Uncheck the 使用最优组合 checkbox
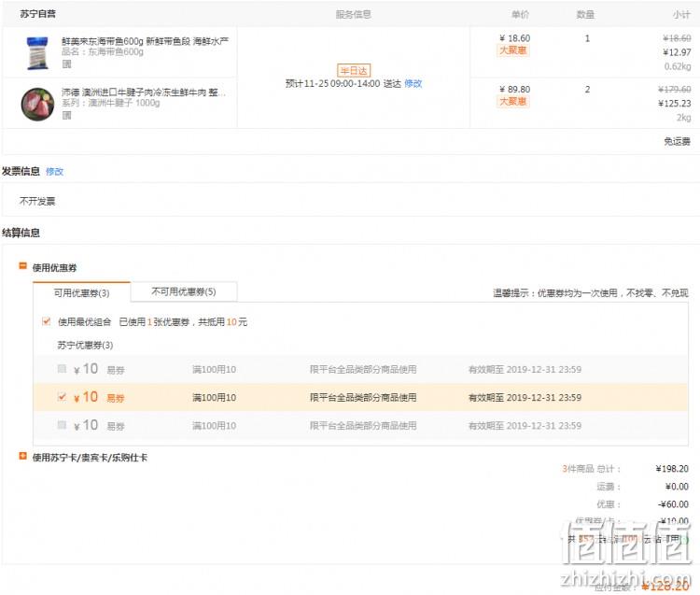This screenshot has height=595, width=700. (x=46, y=321)
